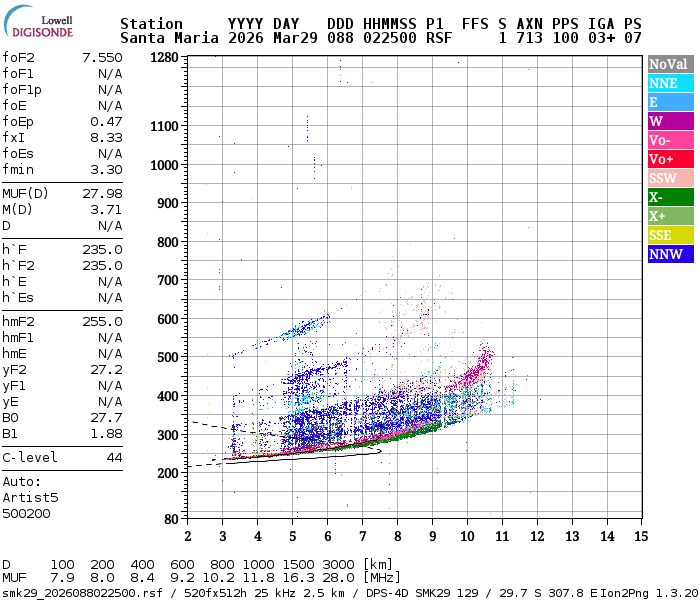Image resolution: width=700 pixels, height=600 pixels.
Task: Click the MUF(D) value 27.98
Action: click(x=102, y=193)
